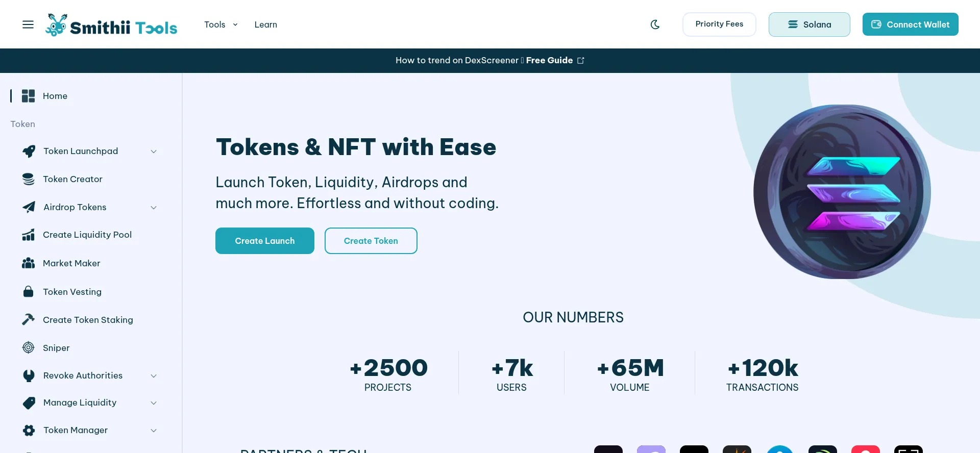Screen dimensions: 980x453
Task: Click the Token Creator coins icon
Action: 29,179
